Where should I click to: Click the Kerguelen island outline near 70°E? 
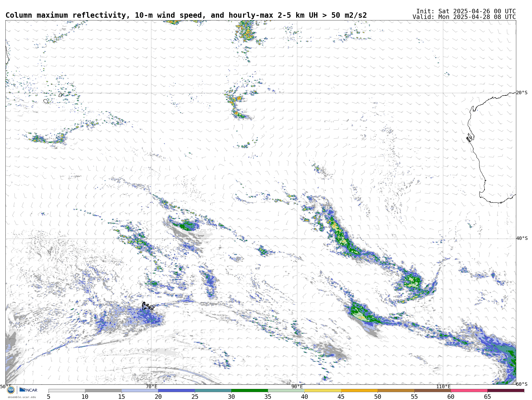click(148, 306)
